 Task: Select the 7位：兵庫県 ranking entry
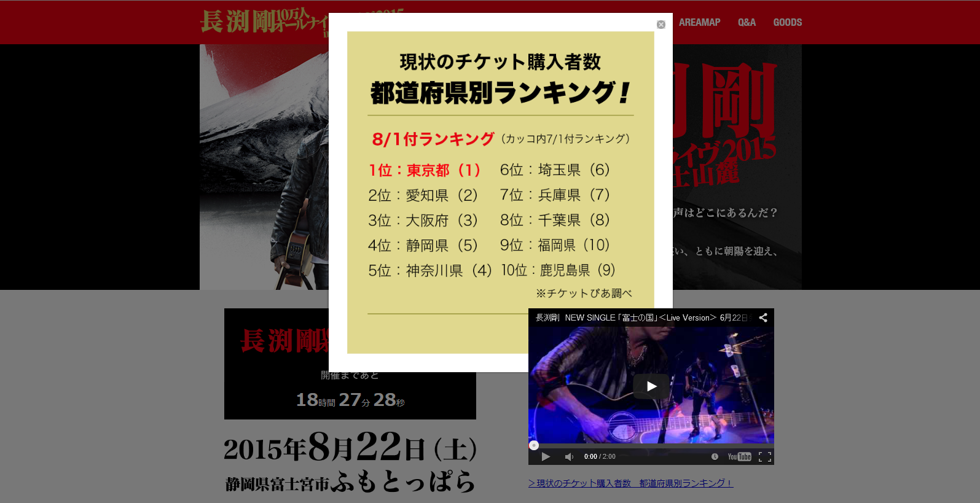pos(555,195)
